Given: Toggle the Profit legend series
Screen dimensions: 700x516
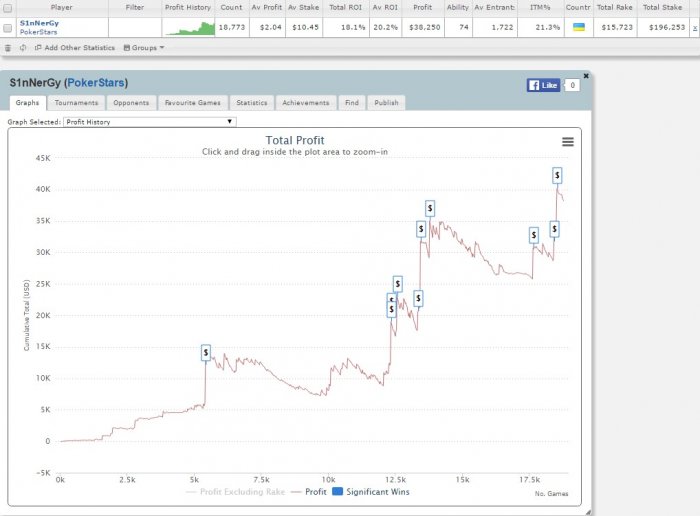Looking at the screenshot, I should (x=308, y=492).
